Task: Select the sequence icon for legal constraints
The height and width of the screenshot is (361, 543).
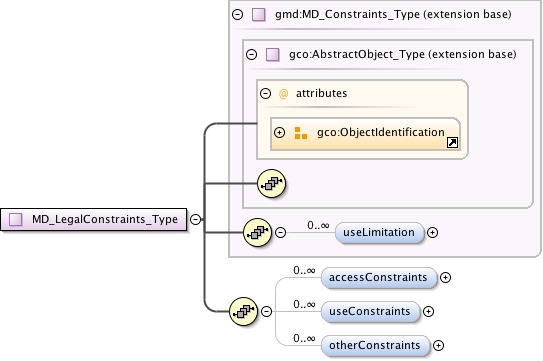Action: pyautogui.click(x=243, y=311)
